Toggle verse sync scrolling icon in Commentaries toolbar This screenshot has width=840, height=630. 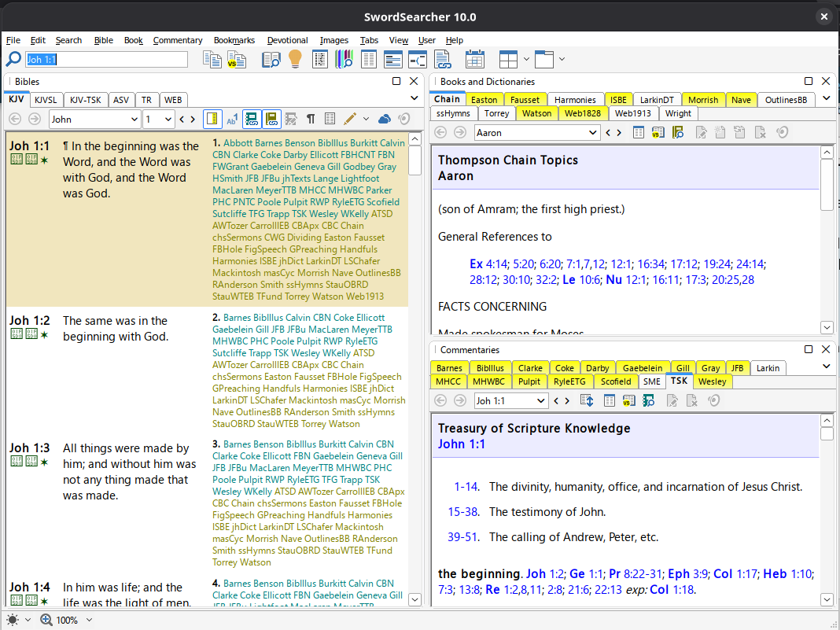(587, 400)
